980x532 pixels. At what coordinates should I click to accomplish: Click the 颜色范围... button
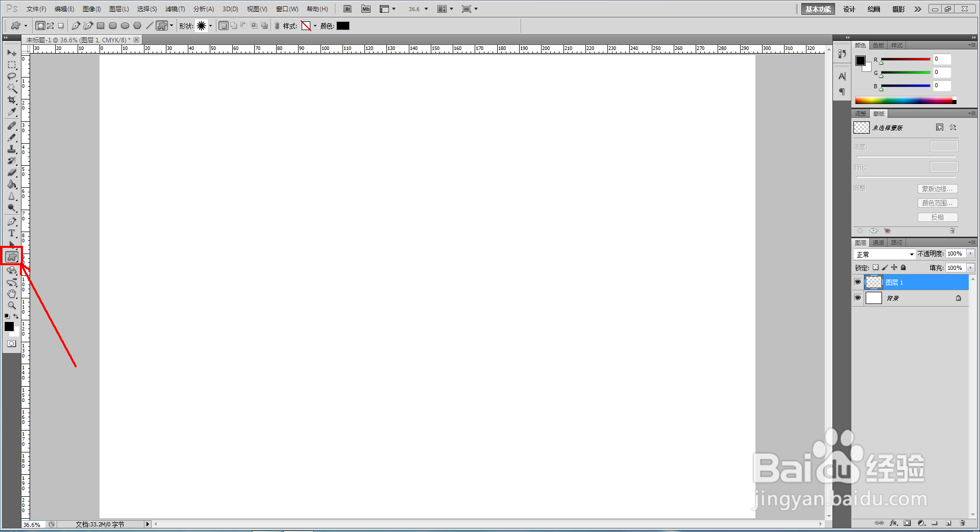938,203
